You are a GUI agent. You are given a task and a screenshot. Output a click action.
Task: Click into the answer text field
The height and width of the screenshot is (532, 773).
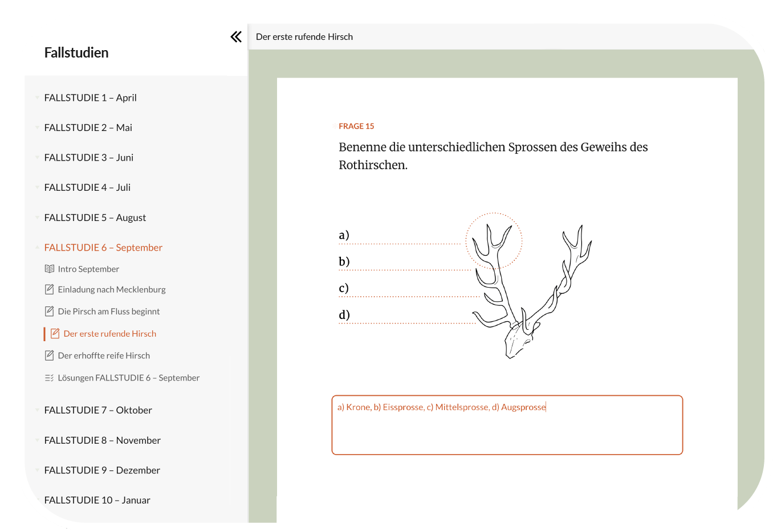[x=507, y=425]
